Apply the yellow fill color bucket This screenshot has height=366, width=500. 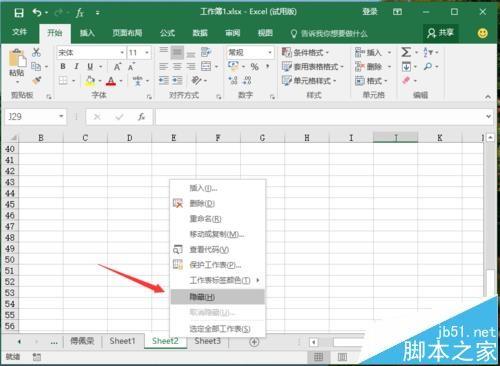90,81
